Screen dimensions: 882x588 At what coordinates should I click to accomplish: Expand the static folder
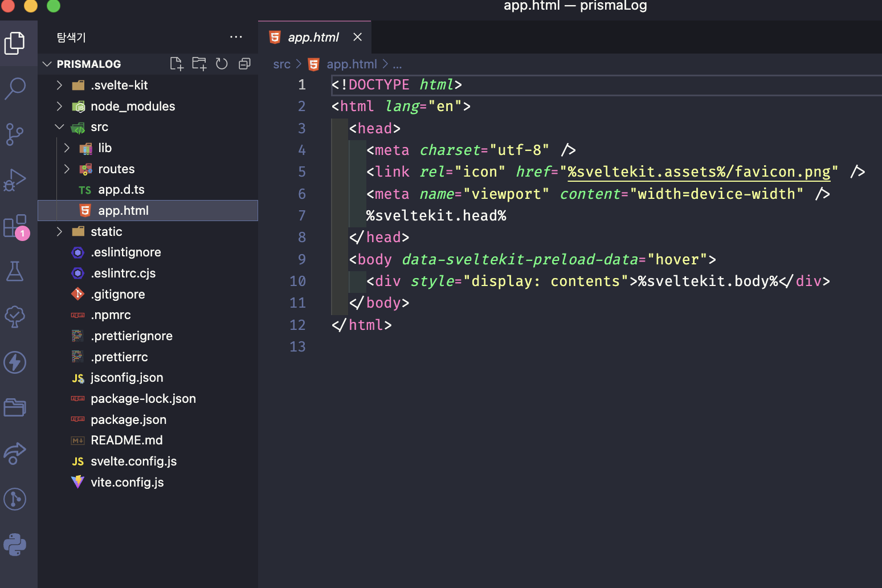coord(59,231)
